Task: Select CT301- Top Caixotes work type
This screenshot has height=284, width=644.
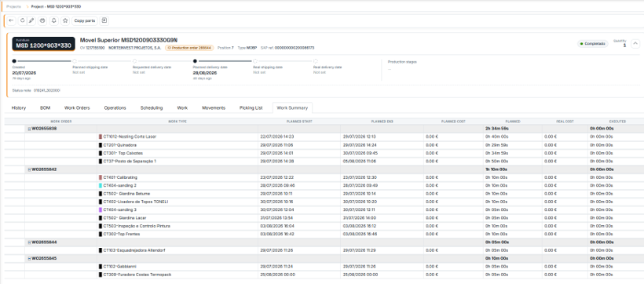Action: (x=123, y=153)
